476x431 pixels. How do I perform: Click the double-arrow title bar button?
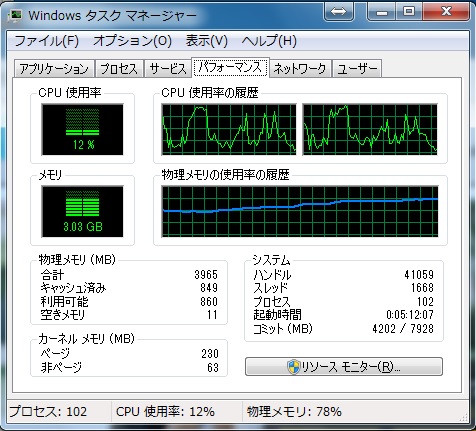point(338,12)
